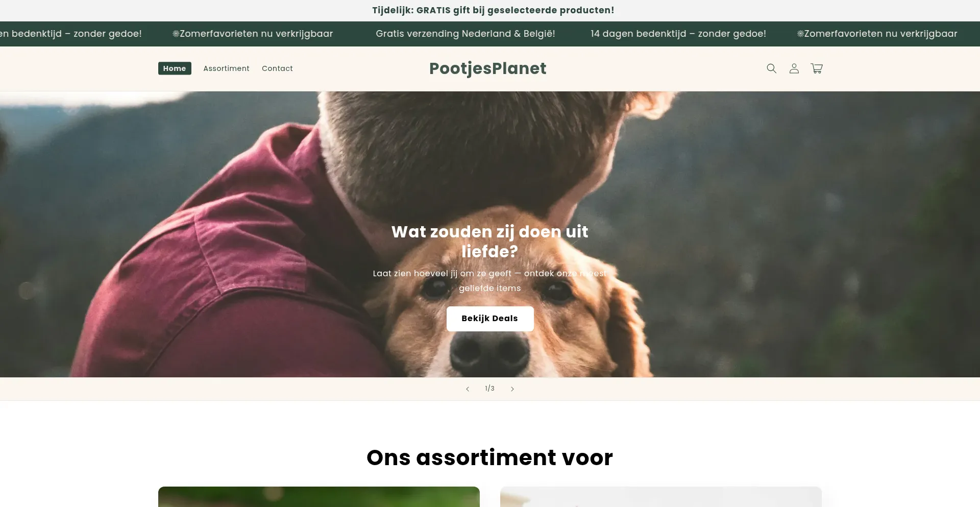
Task: Click the far-right Zomerfavorieten ticker message
Action: point(877,34)
